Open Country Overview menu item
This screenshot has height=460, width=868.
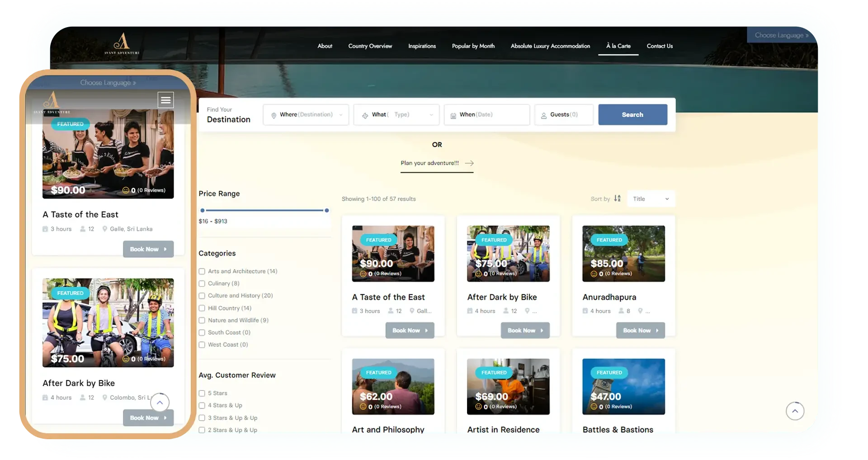pos(370,46)
